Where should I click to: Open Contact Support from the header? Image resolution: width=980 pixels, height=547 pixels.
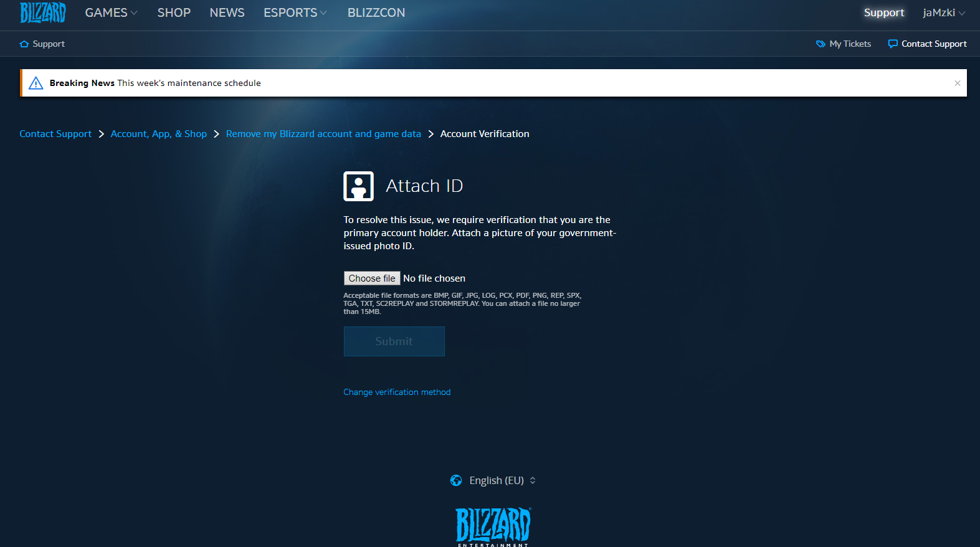click(934, 44)
